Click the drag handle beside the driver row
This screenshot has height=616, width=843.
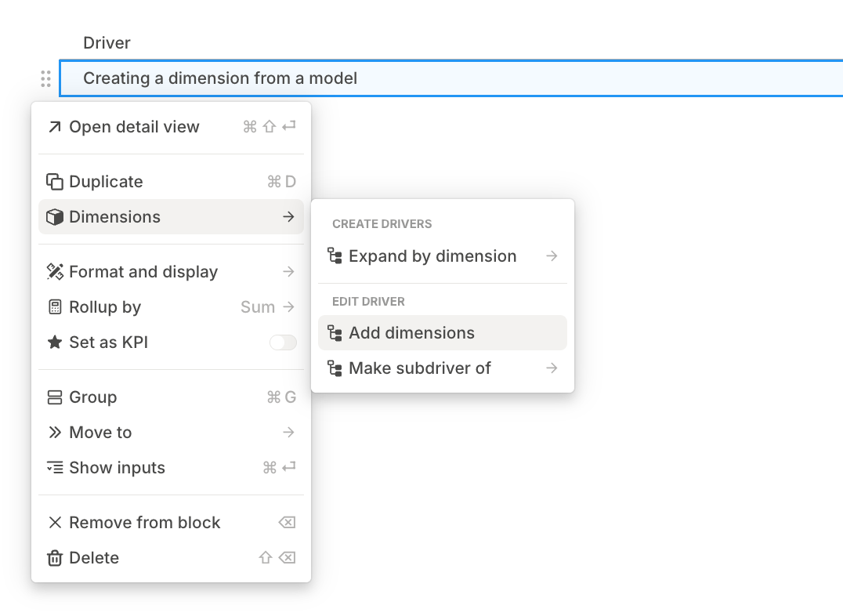pos(45,78)
